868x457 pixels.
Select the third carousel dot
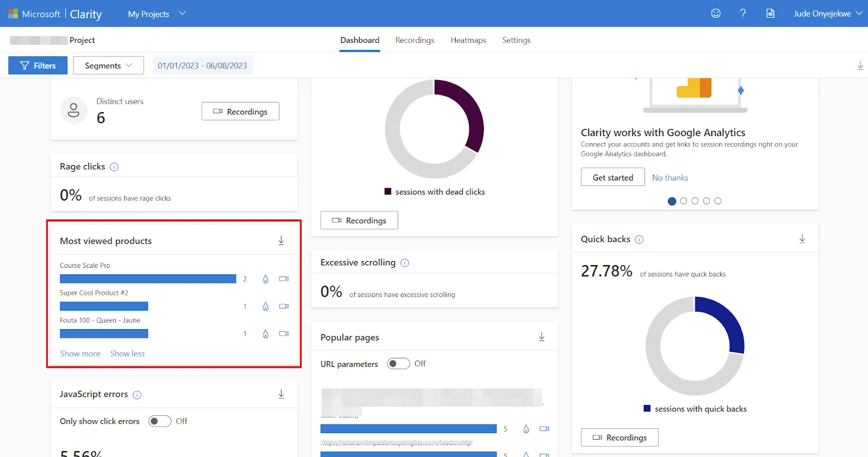pos(695,201)
